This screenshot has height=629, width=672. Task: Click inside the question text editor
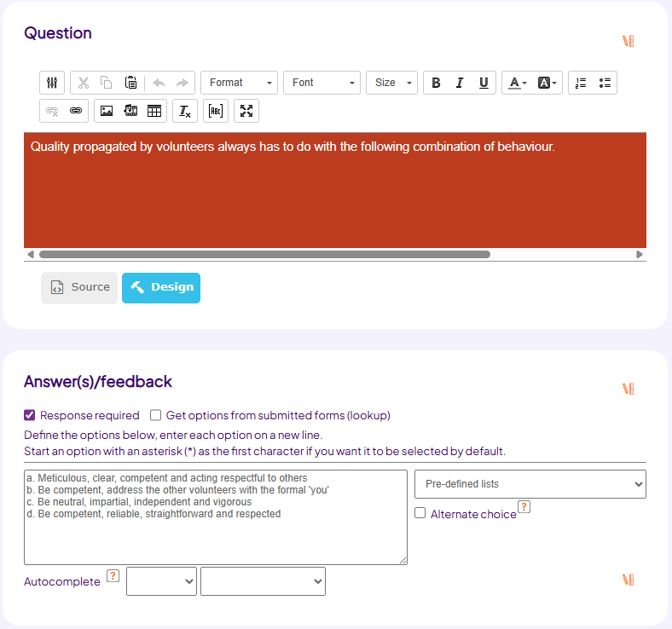[334, 190]
